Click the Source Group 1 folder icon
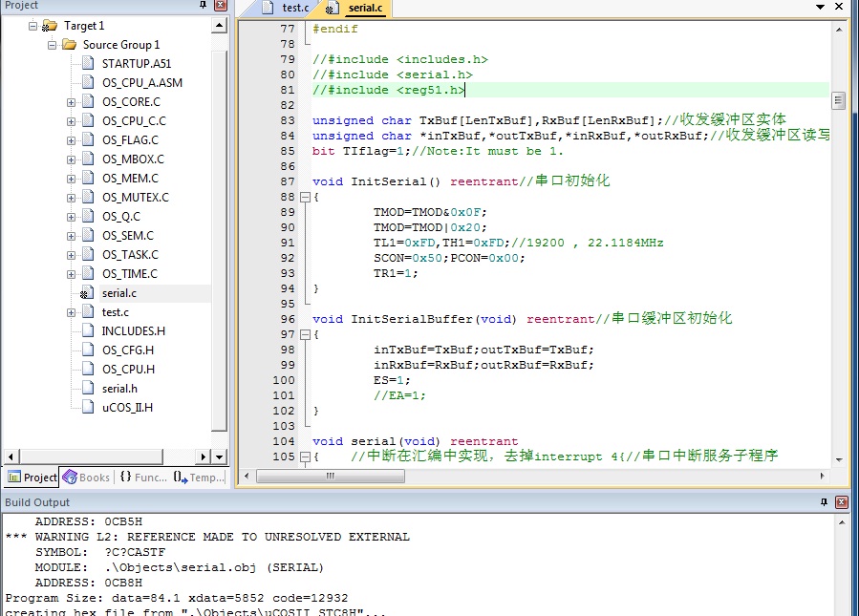This screenshot has height=616, width=859. [69, 44]
